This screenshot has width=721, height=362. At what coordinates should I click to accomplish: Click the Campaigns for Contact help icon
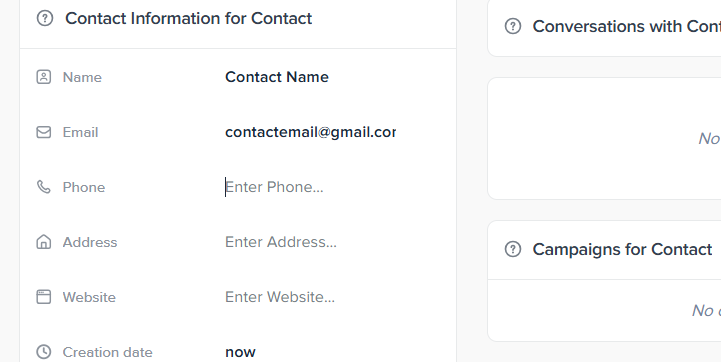coord(513,249)
